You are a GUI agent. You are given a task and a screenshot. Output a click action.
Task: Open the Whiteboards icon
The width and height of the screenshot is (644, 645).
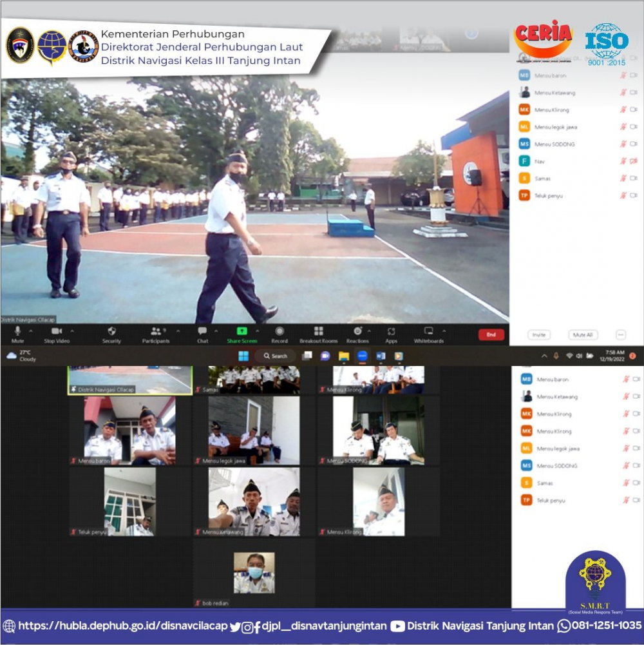[x=428, y=331]
